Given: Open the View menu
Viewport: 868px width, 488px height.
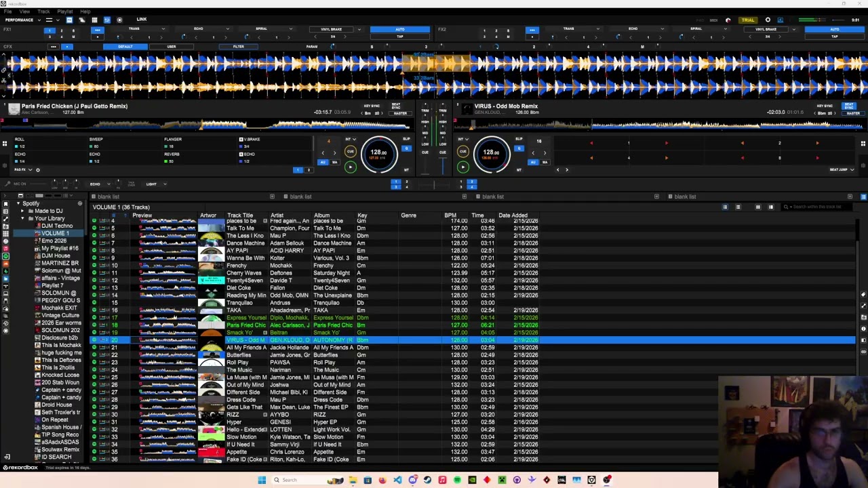Looking at the screenshot, I should (24, 12).
